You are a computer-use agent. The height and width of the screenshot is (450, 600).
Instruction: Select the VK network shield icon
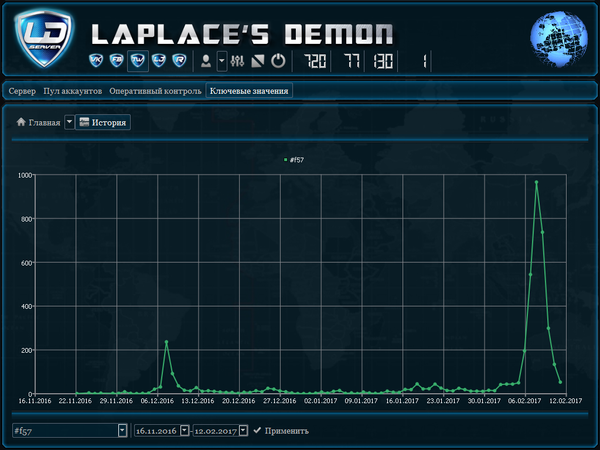coord(96,60)
